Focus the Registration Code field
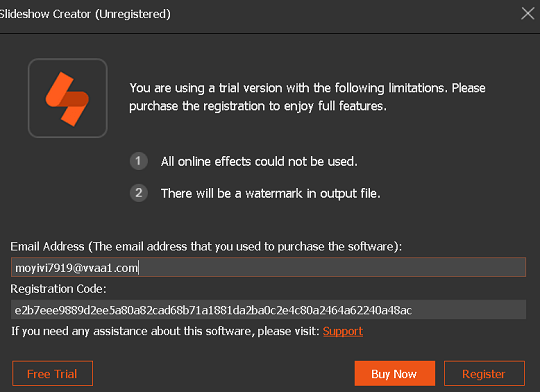This screenshot has height=392, width=540. (x=268, y=310)
